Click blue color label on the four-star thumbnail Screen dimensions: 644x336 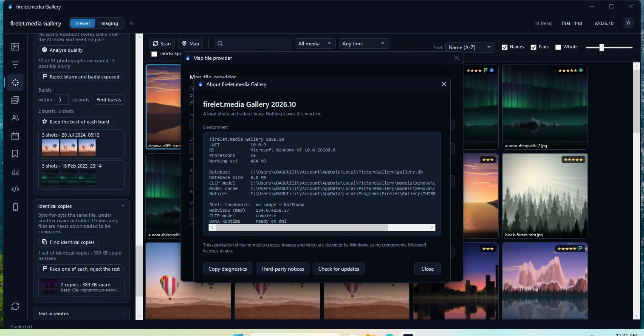tap(491, 70)
